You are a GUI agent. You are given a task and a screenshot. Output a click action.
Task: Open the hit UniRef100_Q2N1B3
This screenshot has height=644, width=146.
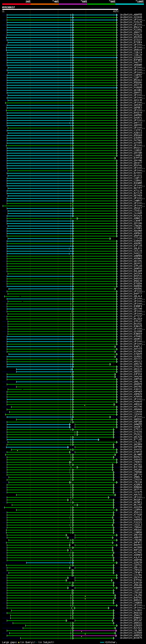coord(131,625)
